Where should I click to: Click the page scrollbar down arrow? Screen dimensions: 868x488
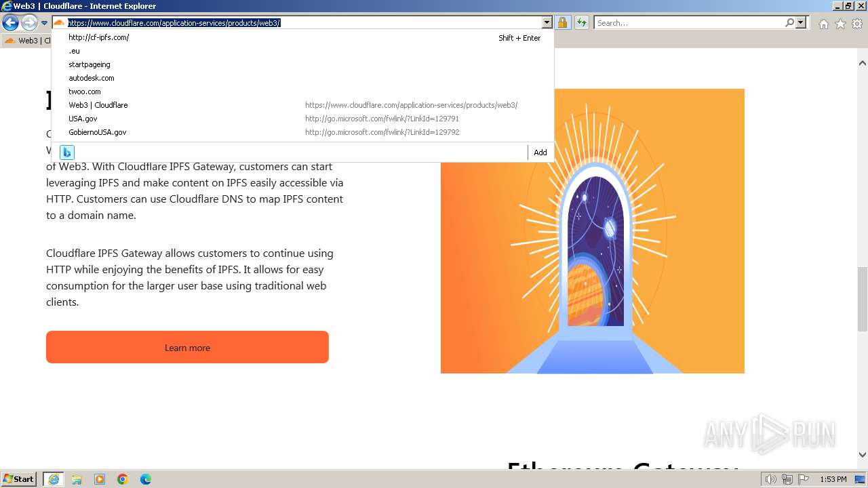[862, 455]
